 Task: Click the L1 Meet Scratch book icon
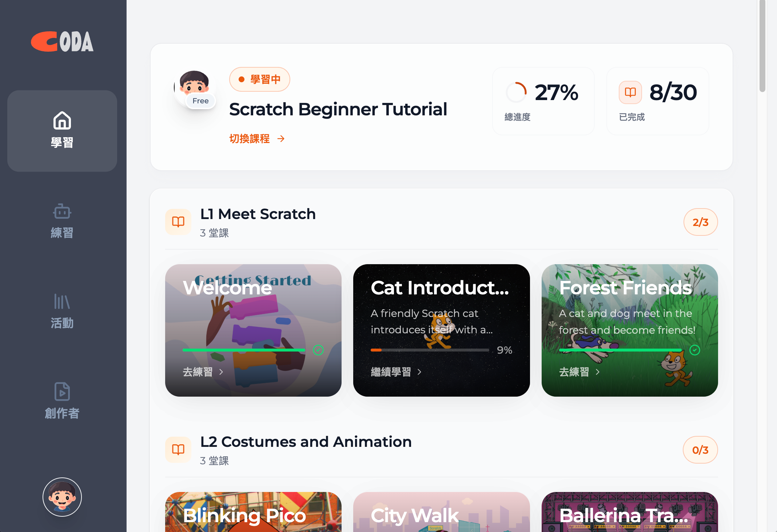178,222
